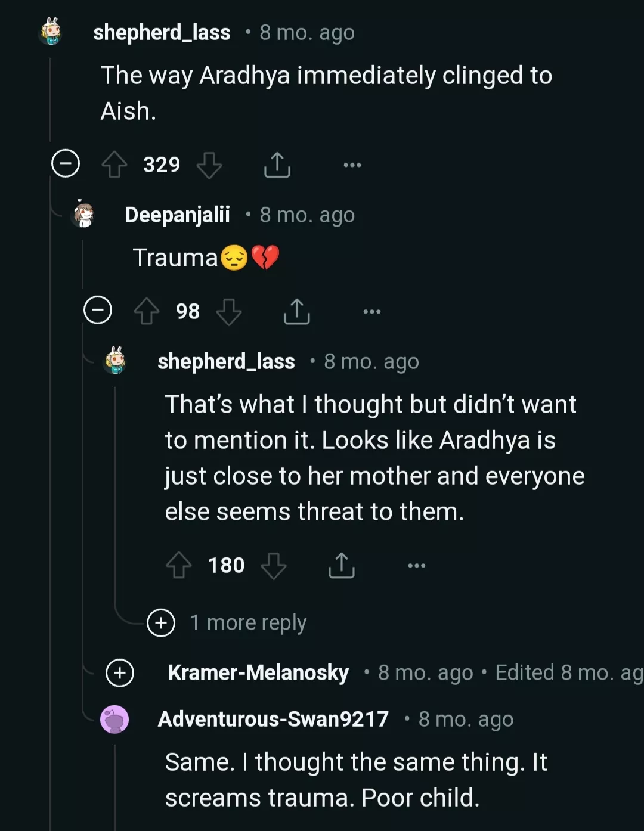Share the 329-vote comment about Aradhya

[277, 165]
